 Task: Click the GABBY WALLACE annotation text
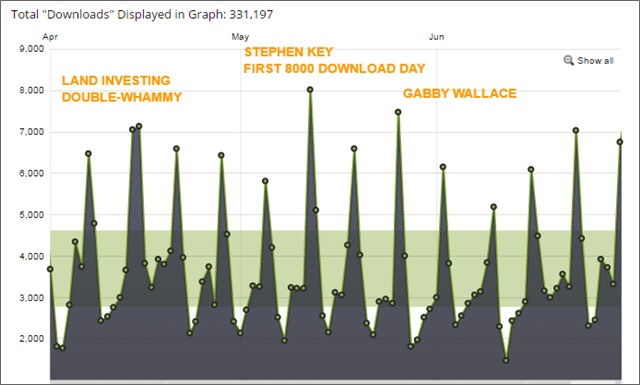tap(460, 93)
